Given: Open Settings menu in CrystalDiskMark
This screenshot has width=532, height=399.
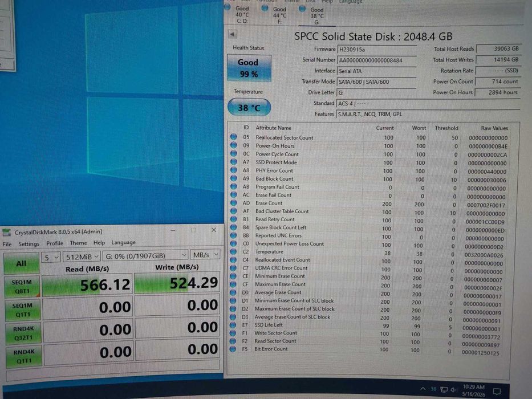Looking at the screenshot, I should click(29, 243).
